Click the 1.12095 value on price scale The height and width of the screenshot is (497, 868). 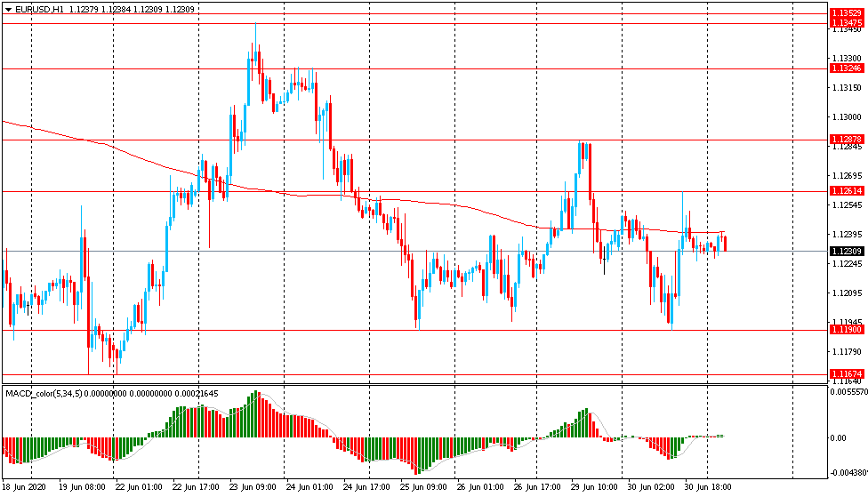tap(847, 293)
